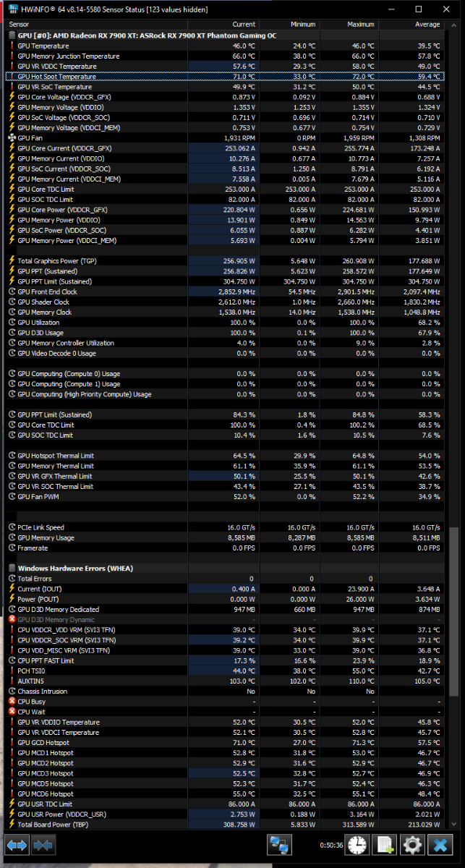Select the GPU Core TDC Limit row under currents

tap(226, 189)
